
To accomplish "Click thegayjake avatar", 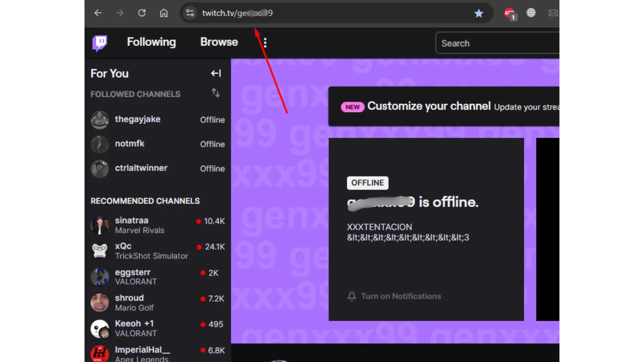I will coord(100,120).
